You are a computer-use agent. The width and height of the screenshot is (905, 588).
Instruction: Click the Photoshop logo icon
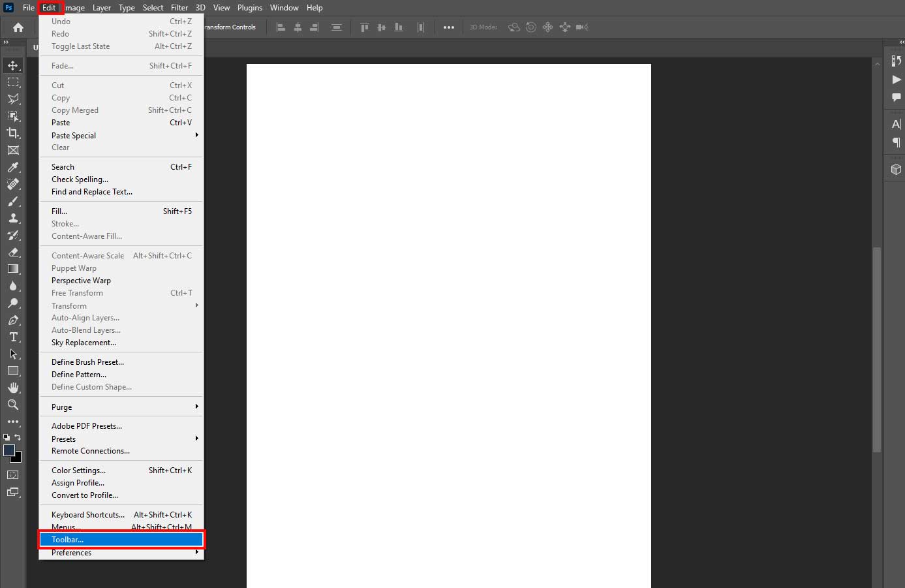(x=8, y=8)
